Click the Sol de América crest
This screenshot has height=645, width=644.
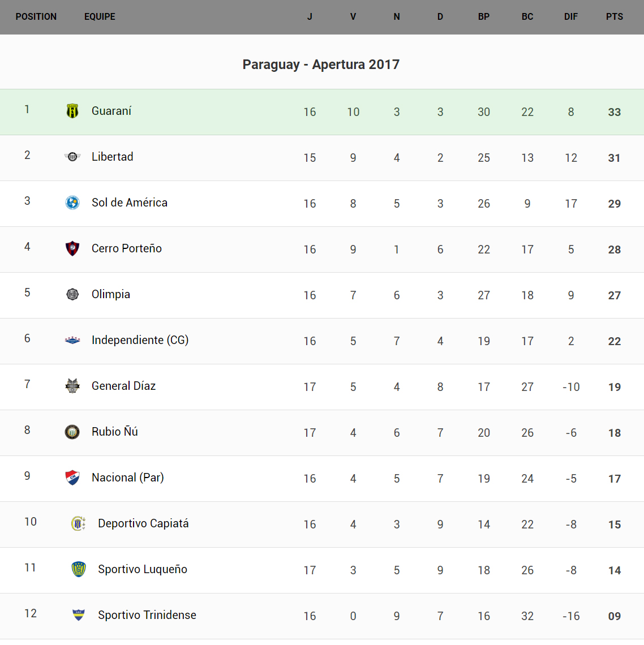tap(72, 203)
